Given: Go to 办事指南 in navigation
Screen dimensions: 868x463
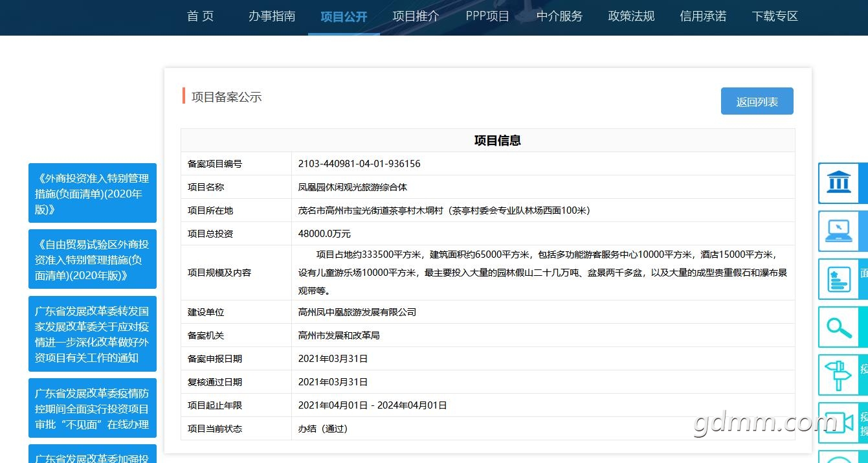Looking at the screenshot, I should [272, 17].
